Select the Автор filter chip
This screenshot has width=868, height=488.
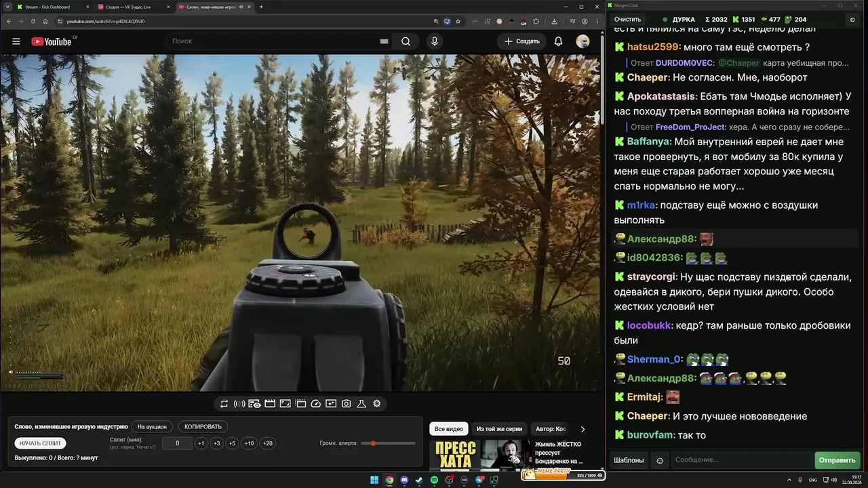(551, 429)
